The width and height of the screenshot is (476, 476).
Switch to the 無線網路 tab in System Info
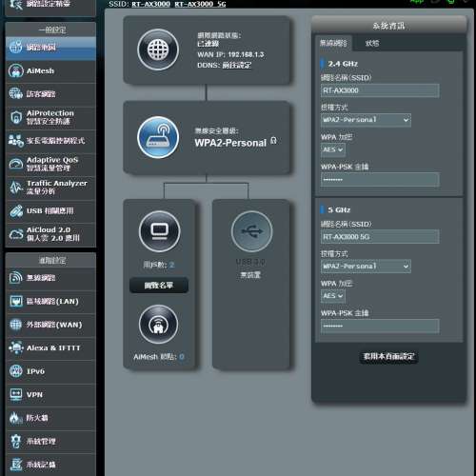point(333,43)
